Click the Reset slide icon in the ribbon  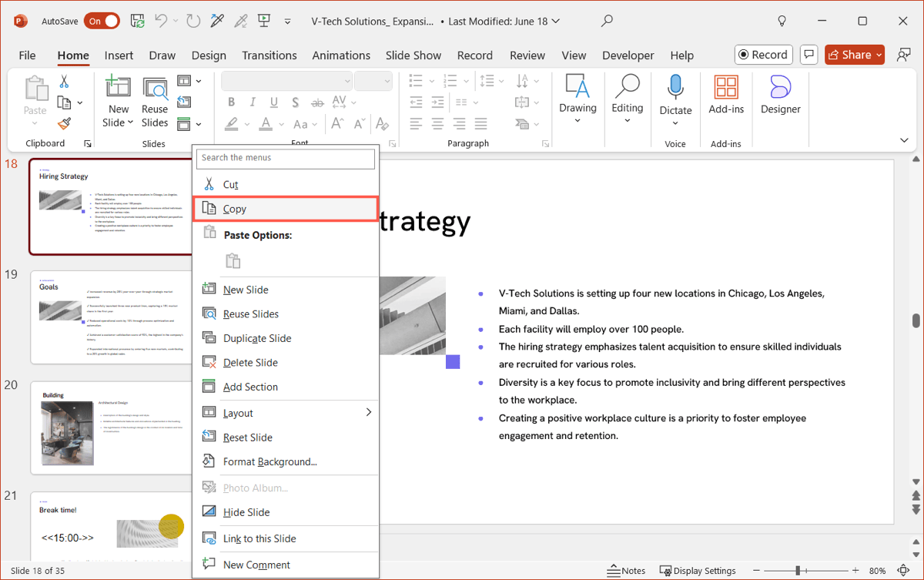(184, 102)
